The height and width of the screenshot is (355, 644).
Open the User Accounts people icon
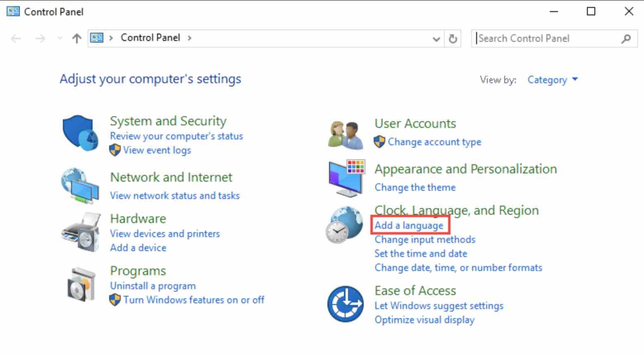tap(346, 134)
